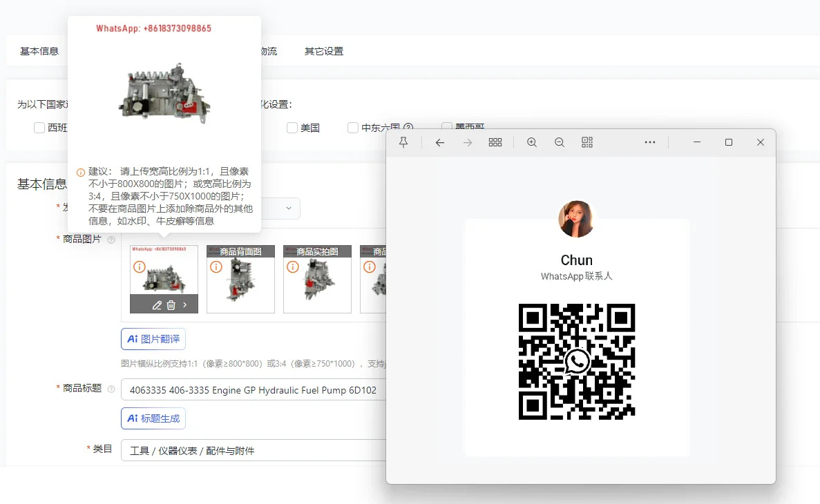820x504 pixels.
Task: Select the 商品背面图 thumbnail
Action: tap(240, 279)
